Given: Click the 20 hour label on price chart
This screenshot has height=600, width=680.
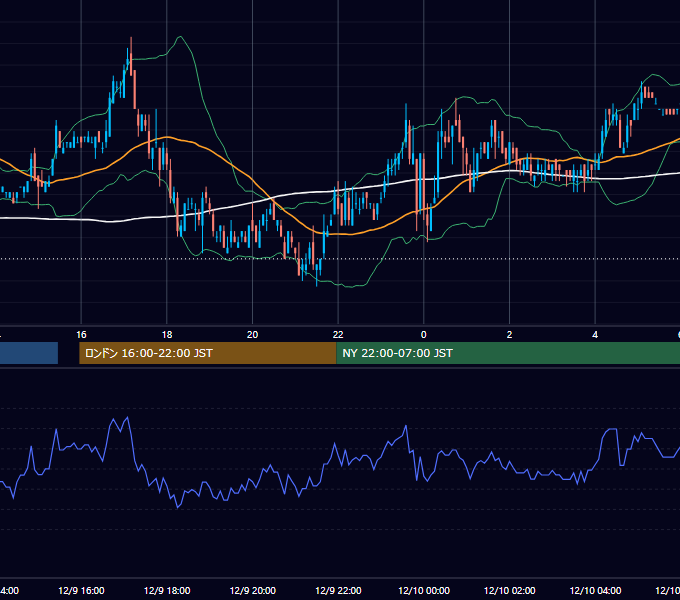Looking at the screenshot, I should point(252,335).
